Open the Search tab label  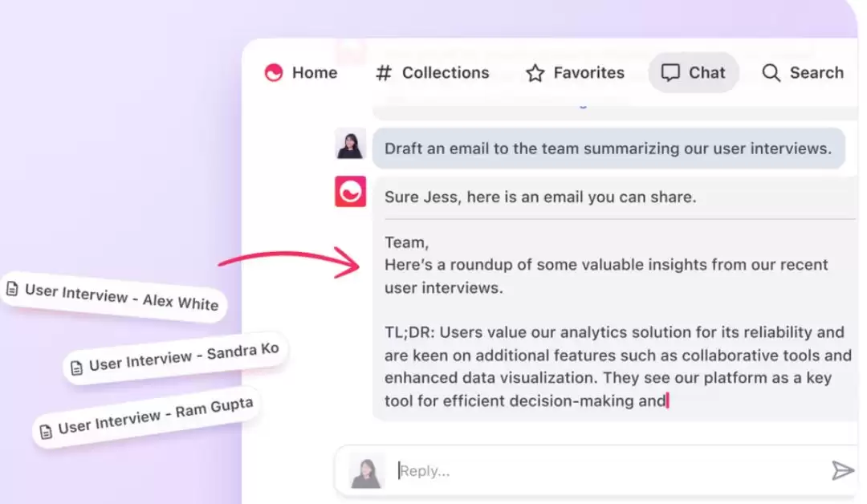pyautogui.click(x=816, y=72)
